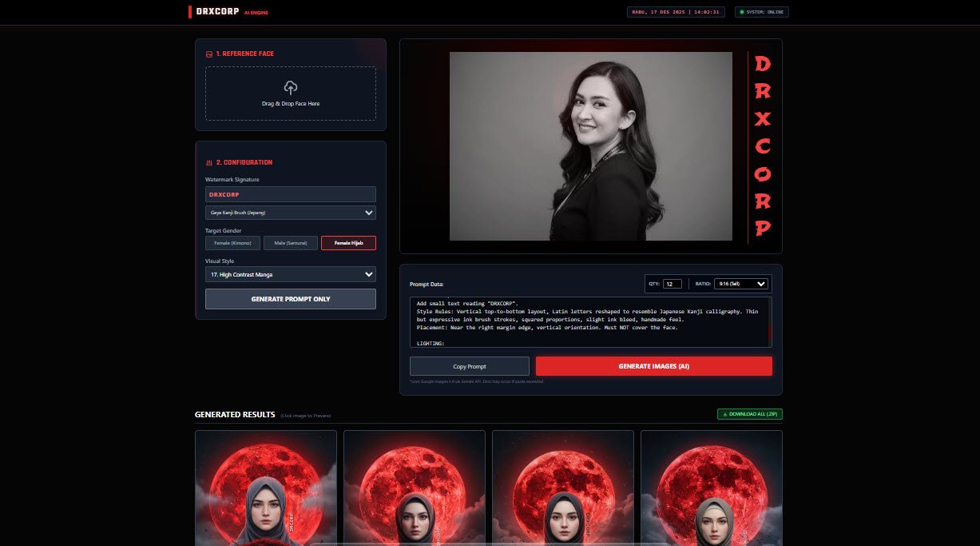Click Download All (ZIP) button

coord(750,414)
